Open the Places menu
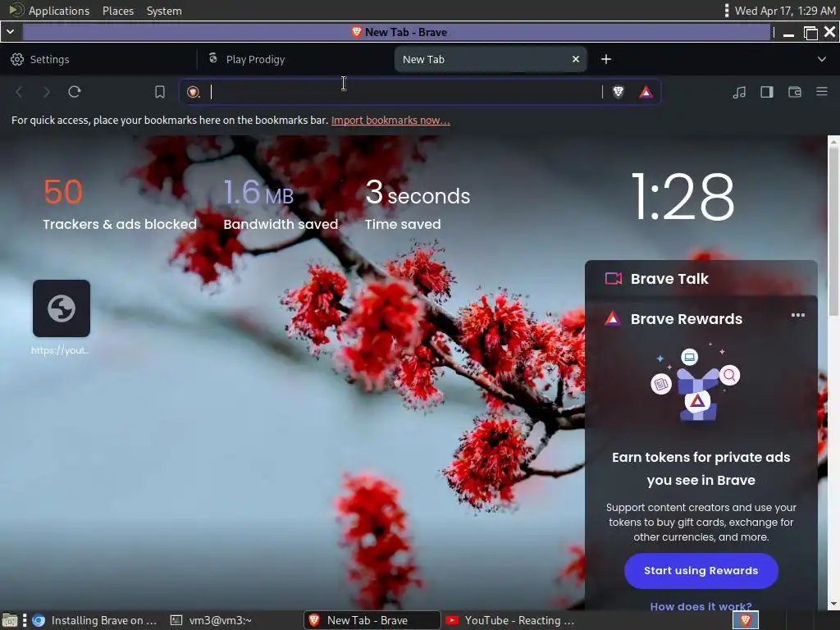840x630 pixels. [118, 11]
